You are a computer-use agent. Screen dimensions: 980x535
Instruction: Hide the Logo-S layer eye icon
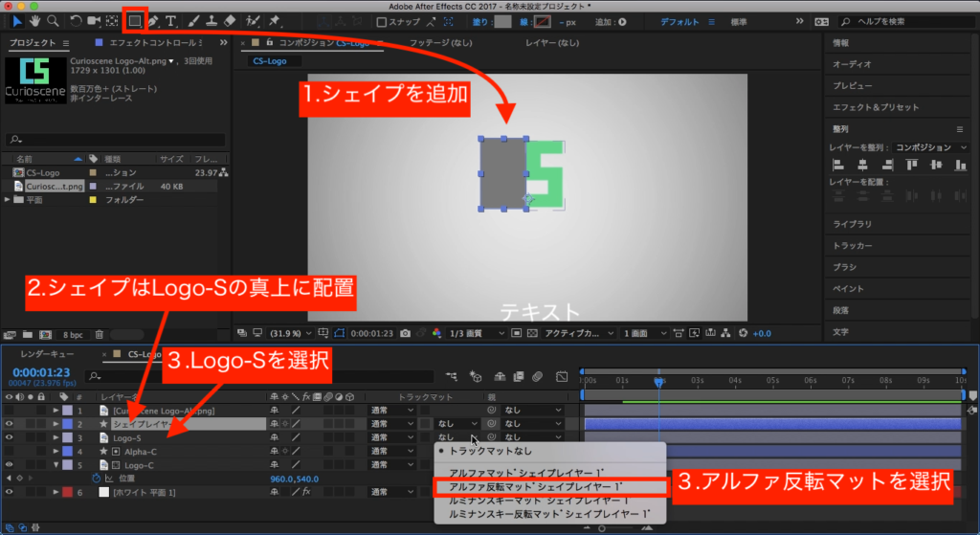point(9,437)
